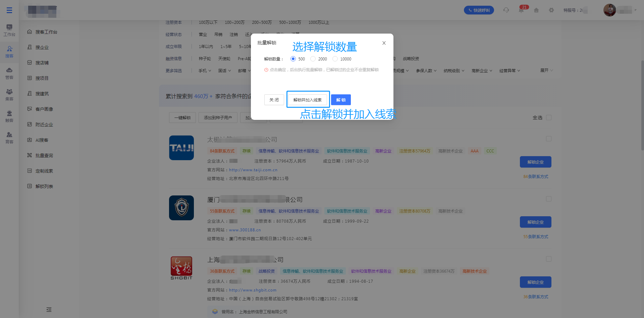This screenshot has width=644, height=318.
Task: Select unlock quantity 500 radio
Action: pyautogui.click(x=293, y=59)
